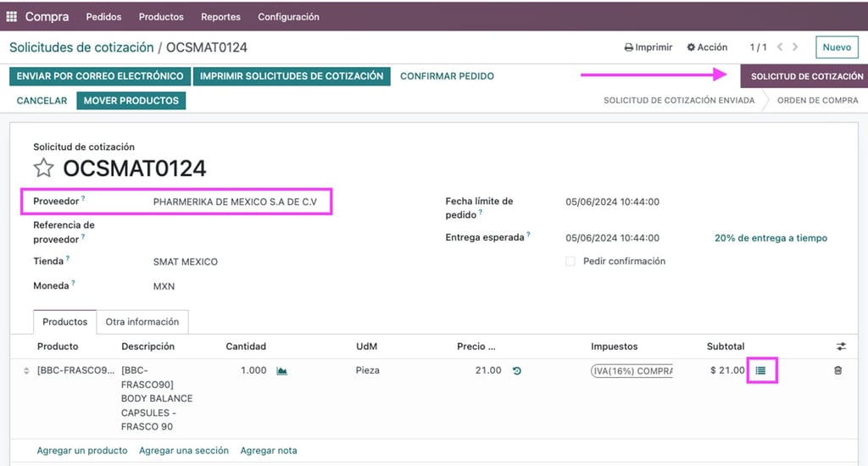Open 20% de entrega a tiempo link
This screenshot has width=868, height=466.
click(x=771, y=238)
